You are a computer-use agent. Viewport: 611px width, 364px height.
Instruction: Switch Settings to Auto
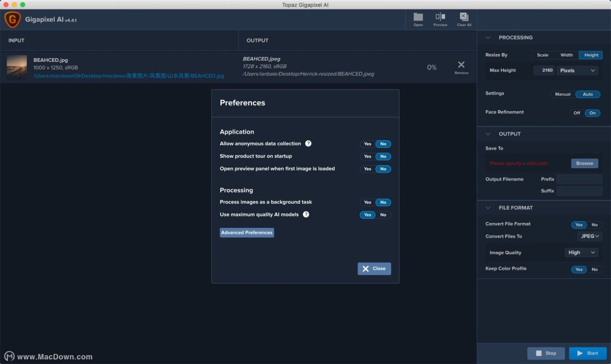(x=588, y=94)
